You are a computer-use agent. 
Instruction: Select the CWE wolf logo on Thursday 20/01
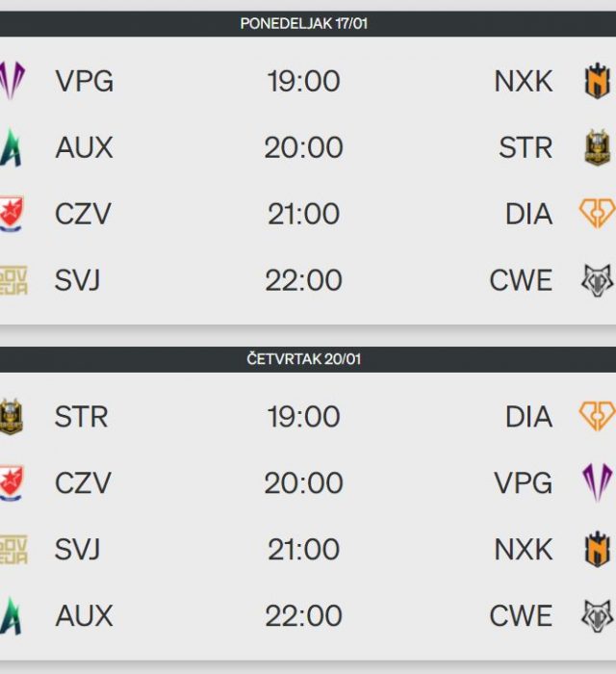tap(597, 615)
